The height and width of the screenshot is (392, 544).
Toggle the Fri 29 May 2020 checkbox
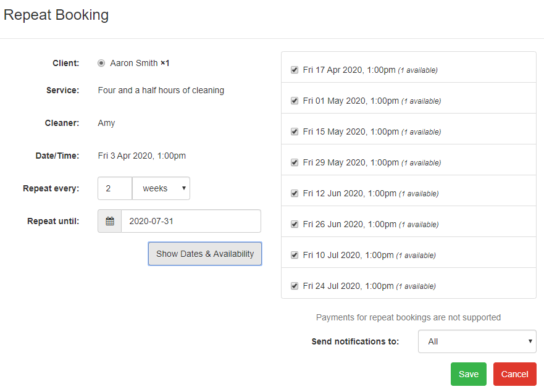click(295, 162)
